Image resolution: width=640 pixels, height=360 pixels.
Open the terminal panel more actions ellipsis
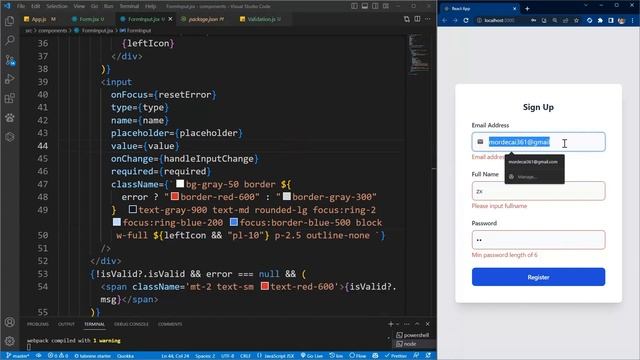click(407, 324)
